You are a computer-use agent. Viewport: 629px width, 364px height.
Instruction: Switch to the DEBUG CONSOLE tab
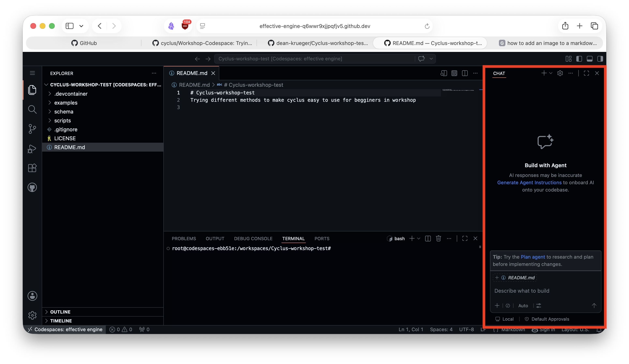coord(253,238)
